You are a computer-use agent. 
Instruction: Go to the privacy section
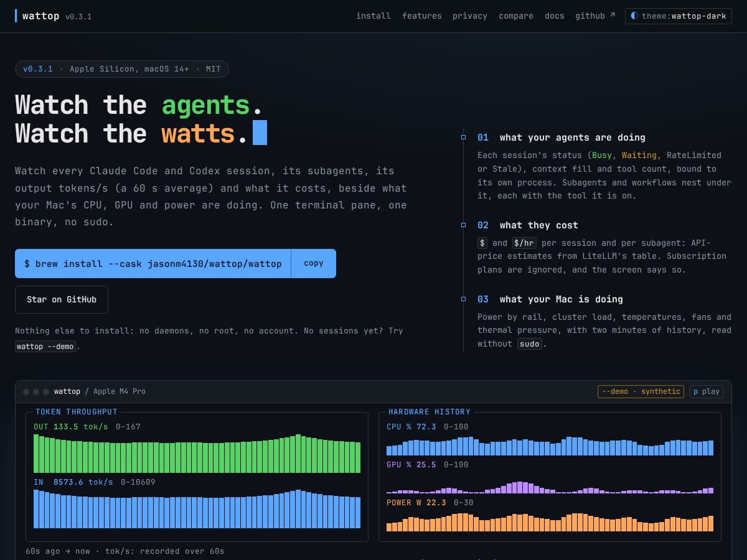[x=470, y=16]
